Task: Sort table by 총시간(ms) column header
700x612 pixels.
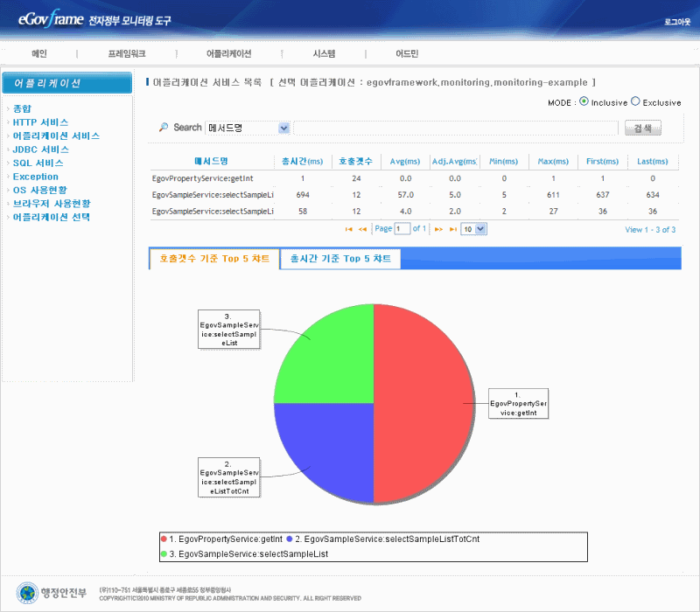Action: tap(297, 161)
